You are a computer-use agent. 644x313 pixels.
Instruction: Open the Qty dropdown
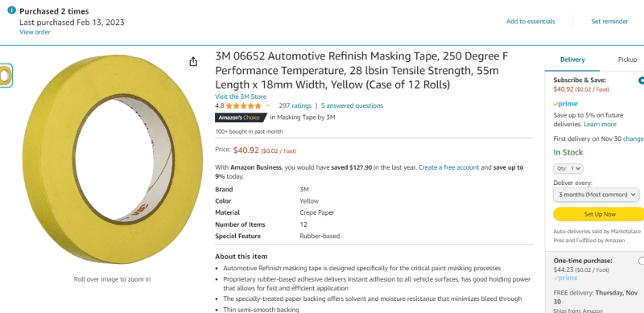click(x=568, y=168)
